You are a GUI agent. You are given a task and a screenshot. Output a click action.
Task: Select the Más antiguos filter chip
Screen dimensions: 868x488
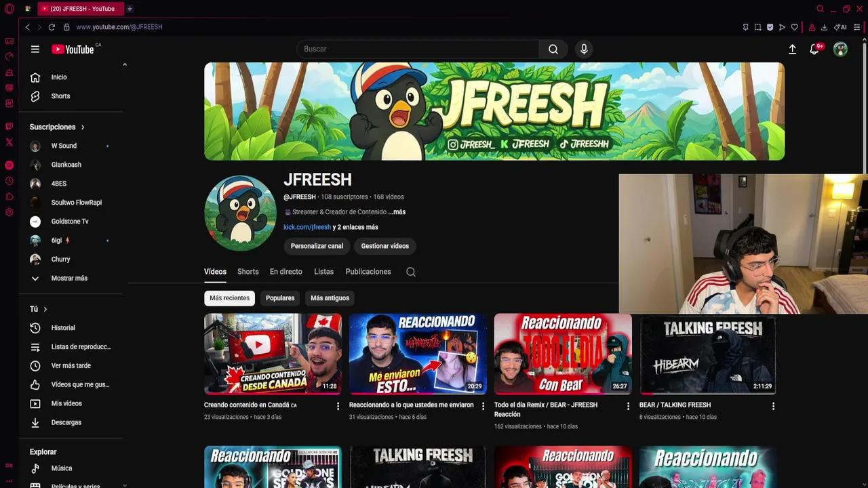point(330,298)
